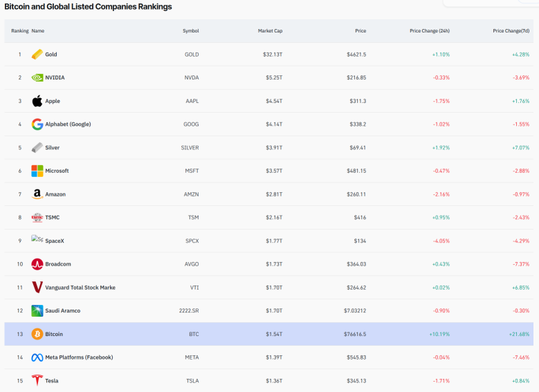Viewport: 539px width, 392px height.
Task: Click Saudi Aramco's $7.03212 price
Action: (x=355, y=310)
